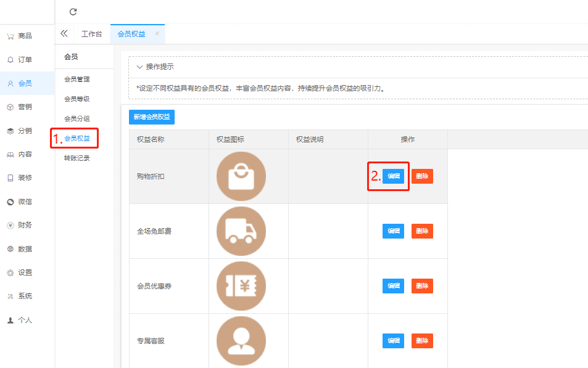588x368 pixels.
Task: Open 会员管理 in the submenu
Action: (x=77, y=80)
